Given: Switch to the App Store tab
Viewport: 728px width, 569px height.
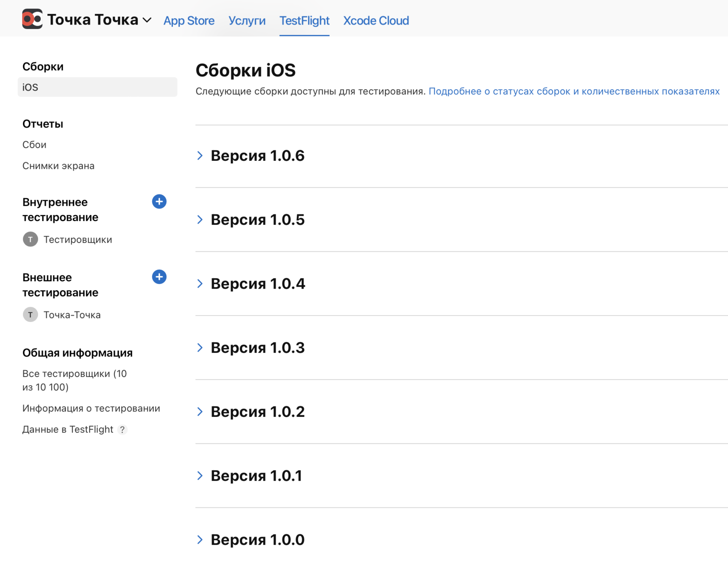Looking at the screenshot, I should pyautogui.click(x=189, y=20).
